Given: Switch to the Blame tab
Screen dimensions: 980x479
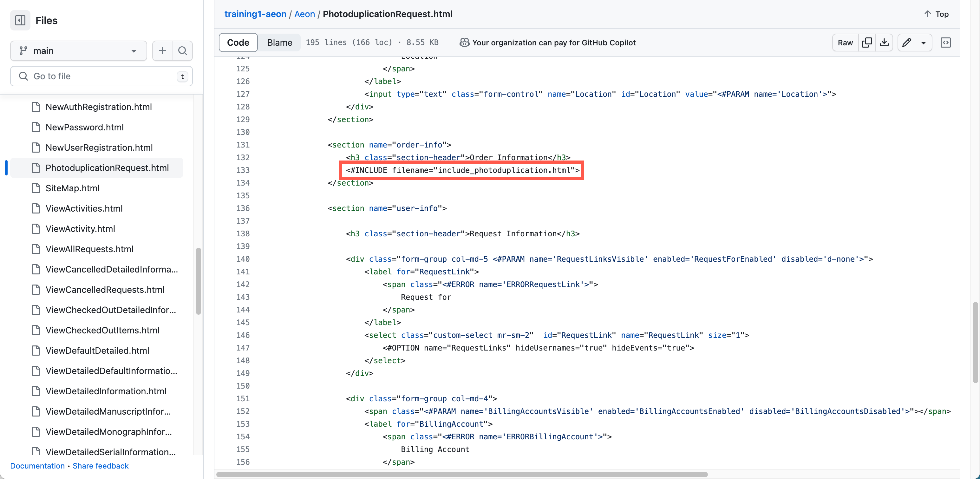Looking at the screenshot, I should click(x=279, y=42).
